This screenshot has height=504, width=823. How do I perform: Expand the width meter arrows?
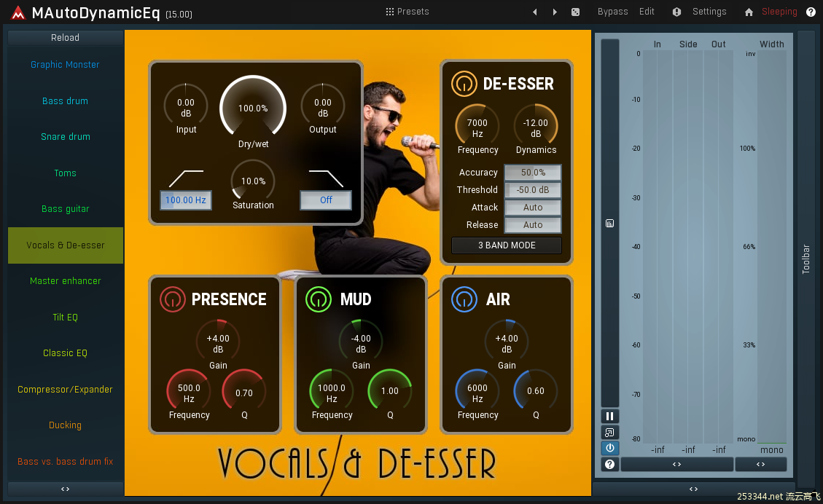point(760,464)
